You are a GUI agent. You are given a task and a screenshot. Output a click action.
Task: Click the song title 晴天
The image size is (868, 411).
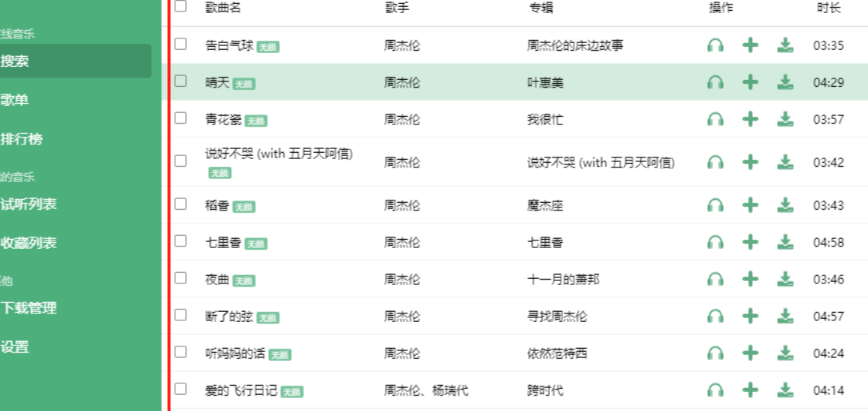pos(217,82)
